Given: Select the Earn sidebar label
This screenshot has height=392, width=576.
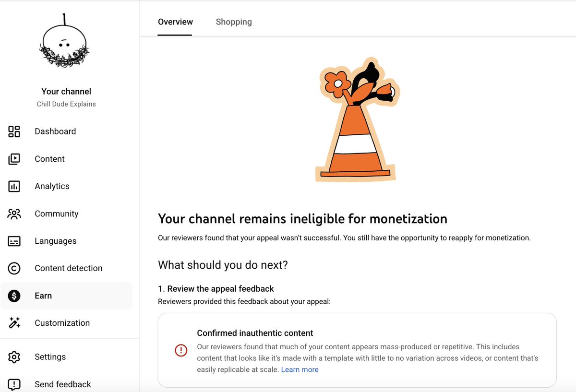Looking at the screenshot, I should (43, 296).
